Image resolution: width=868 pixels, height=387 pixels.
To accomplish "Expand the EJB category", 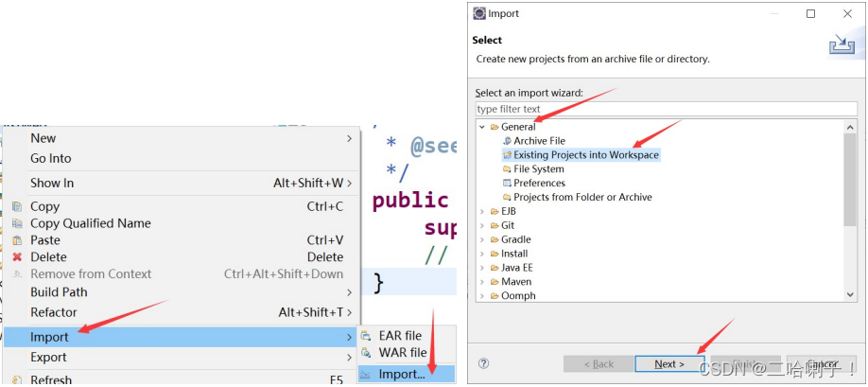I will pos(482,212).
